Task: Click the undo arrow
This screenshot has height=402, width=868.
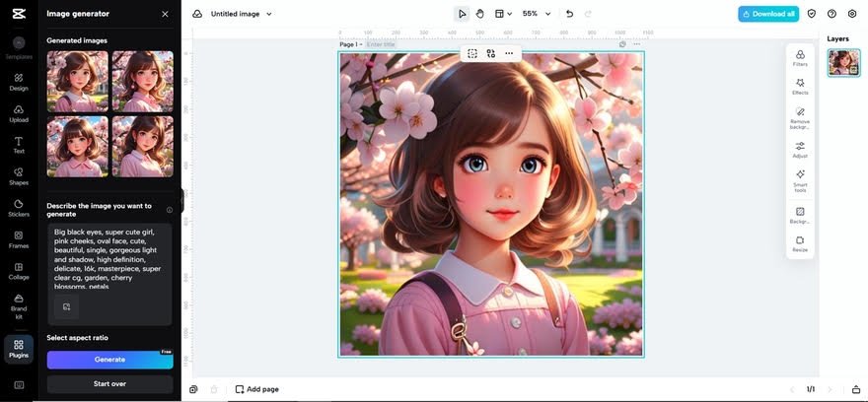Action: (x=569, y=14)
